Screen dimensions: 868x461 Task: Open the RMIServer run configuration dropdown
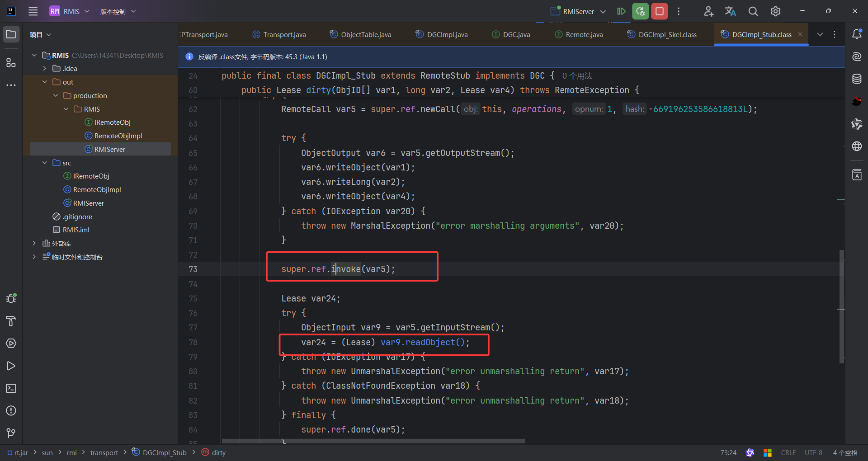(578, 11)
